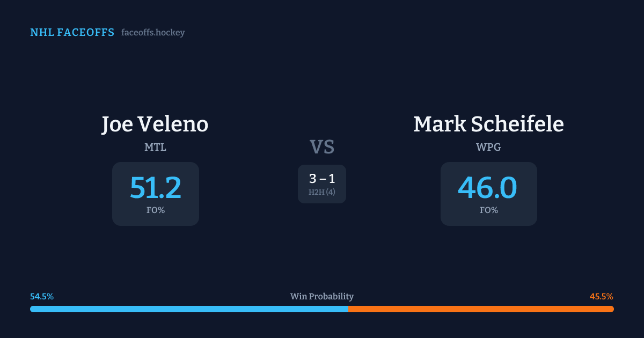This screenshot has width=644, height=338.
Task: Click the 51.2 faceoff percentage value
Action: click(x=155, y=188)
